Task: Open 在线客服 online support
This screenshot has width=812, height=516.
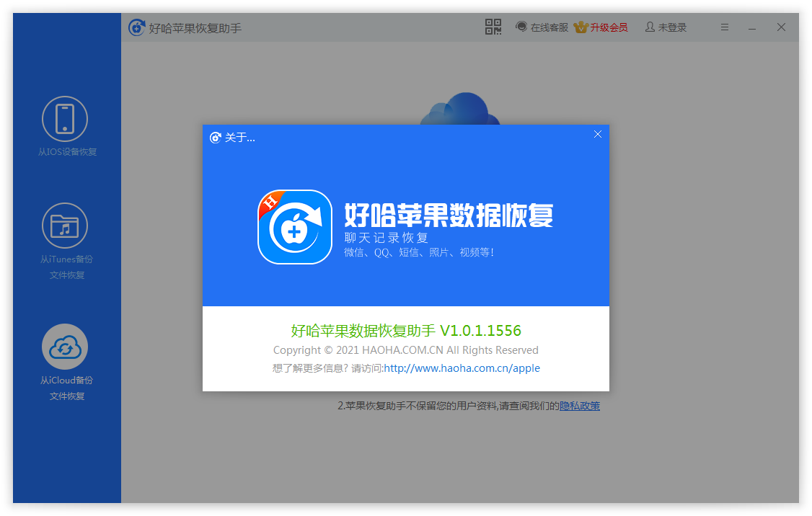Action: coord(542,27)
